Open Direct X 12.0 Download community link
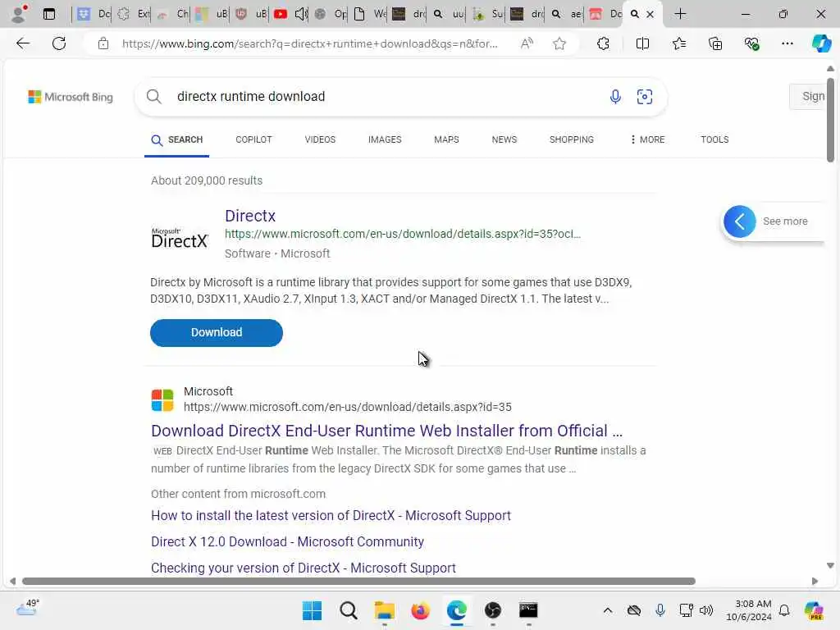This screenshot has width=840, height=630. tap(287, 541)
